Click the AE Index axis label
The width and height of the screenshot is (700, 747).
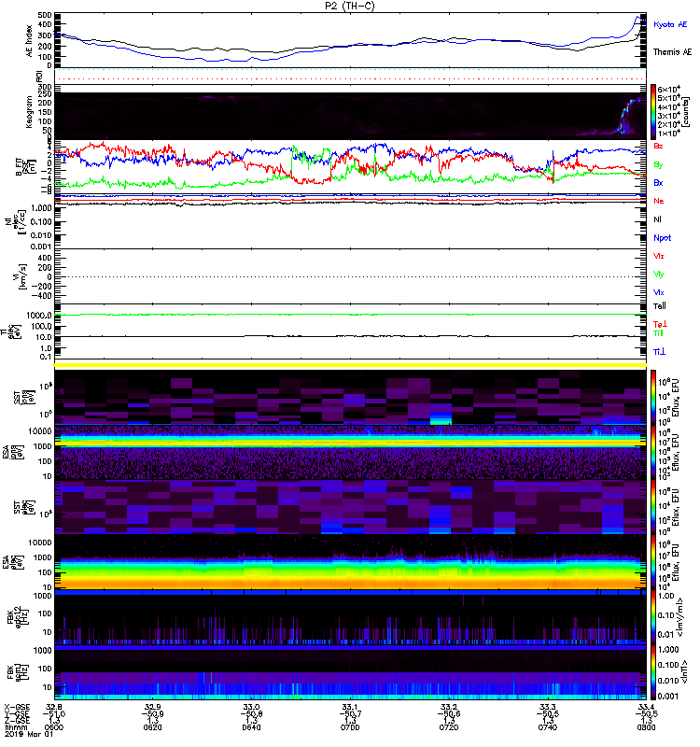click(30, 41)
